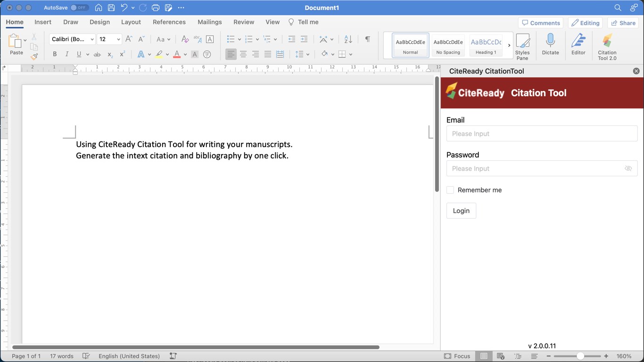Switch to Outline view
The width and height of the screenshot is (644, 362).
tap(518, 356)
